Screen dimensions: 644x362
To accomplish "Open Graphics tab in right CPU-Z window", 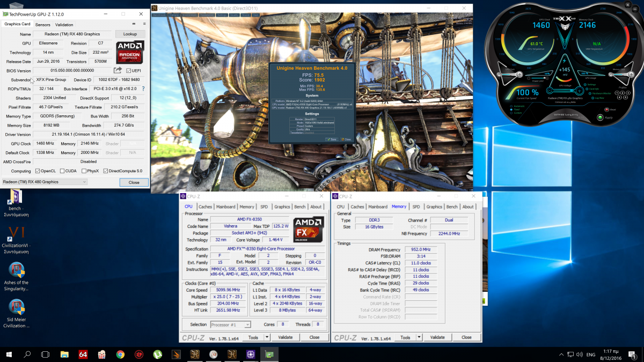I will [x=434, y=206].
